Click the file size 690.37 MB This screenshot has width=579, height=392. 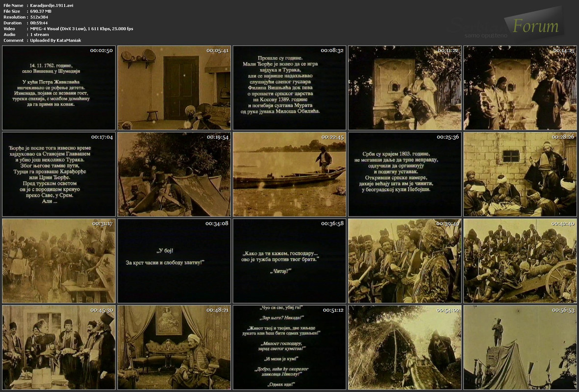click(x=41, y=11)
